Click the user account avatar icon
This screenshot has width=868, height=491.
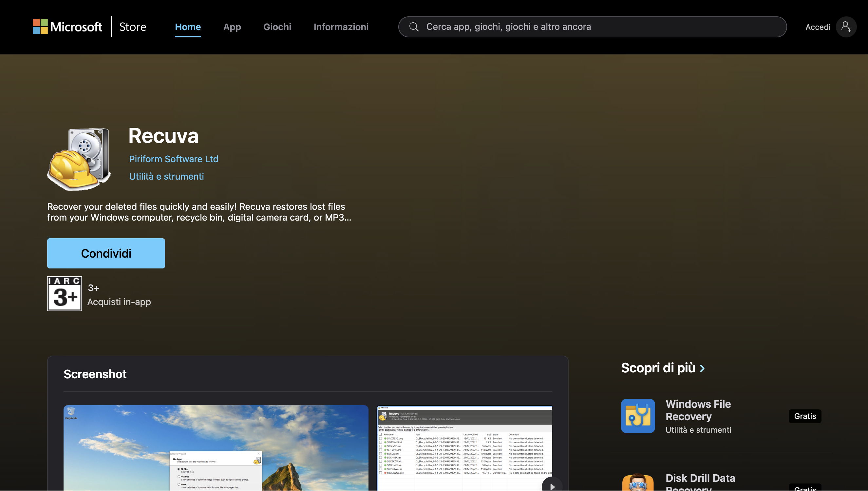pos(846,27)
